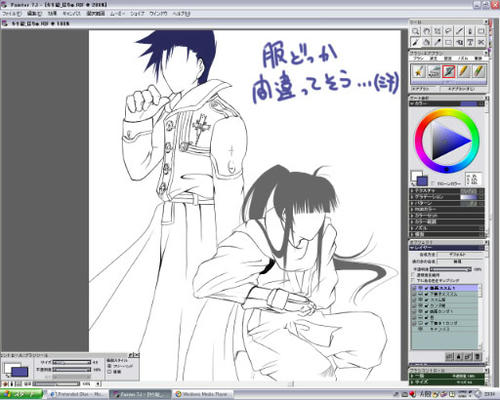Click the first button below layer list

click(x=449, y=357)
